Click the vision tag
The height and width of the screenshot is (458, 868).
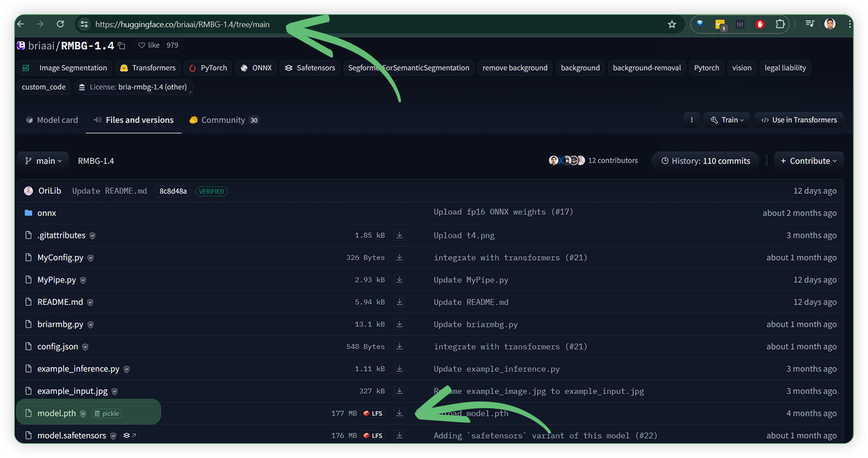coord(741,68)
